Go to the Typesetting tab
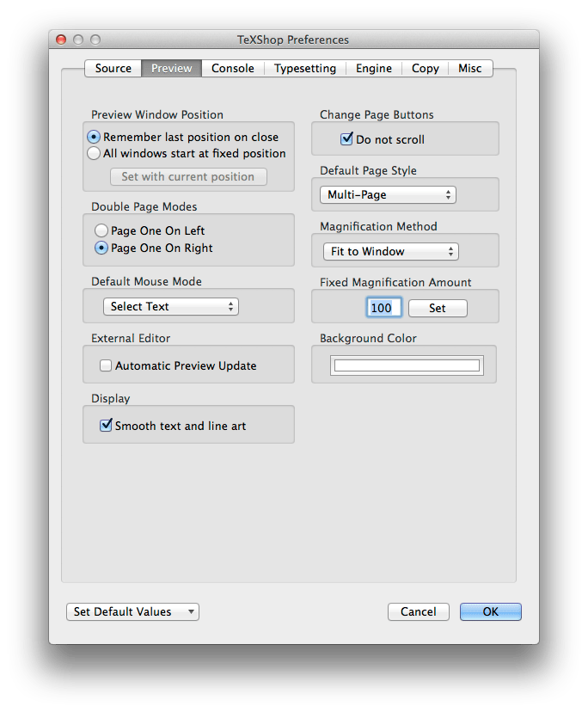 305,68
